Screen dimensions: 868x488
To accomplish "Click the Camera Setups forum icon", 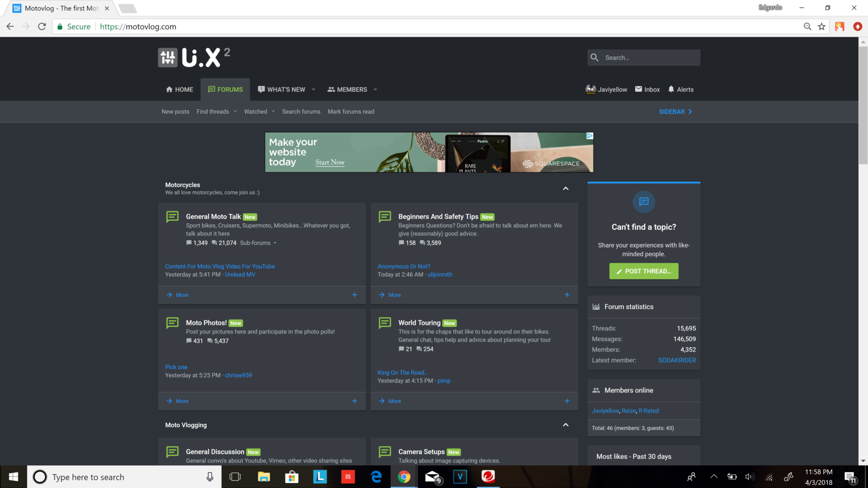I will tap(385, 452).
